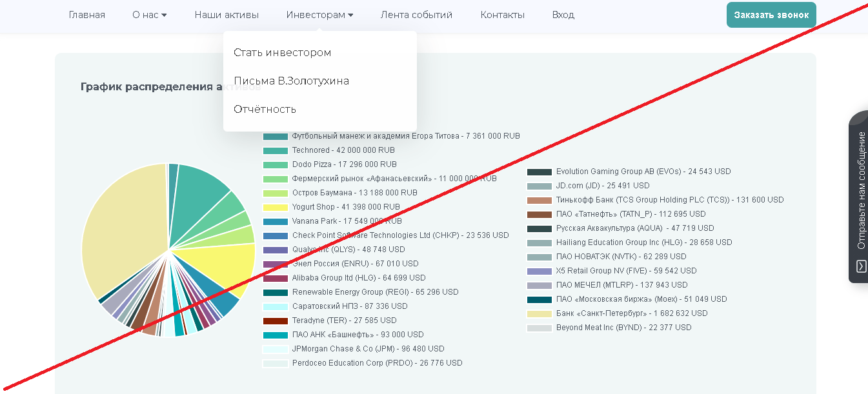Toggle Саратовский НПЗ legend swatch
This screenshot has height=394, width=868.
[x=276, y=306]
